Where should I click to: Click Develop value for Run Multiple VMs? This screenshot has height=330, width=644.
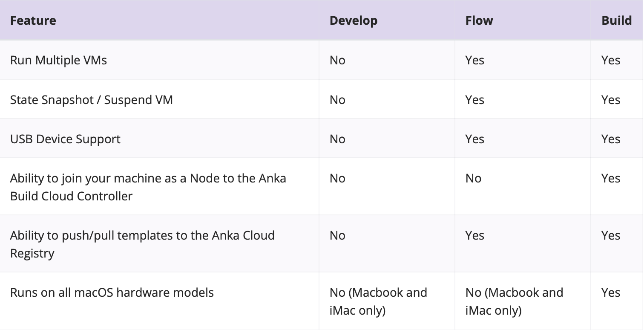[337, 60]
